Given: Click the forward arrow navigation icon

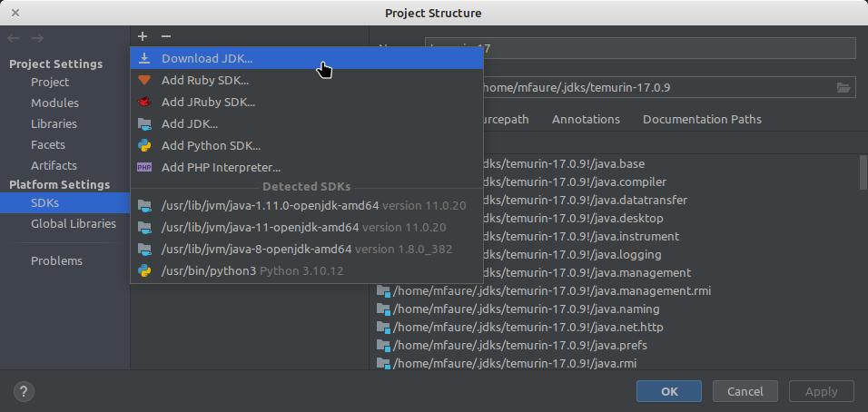Looking at the screenshot, I should 37,38.
